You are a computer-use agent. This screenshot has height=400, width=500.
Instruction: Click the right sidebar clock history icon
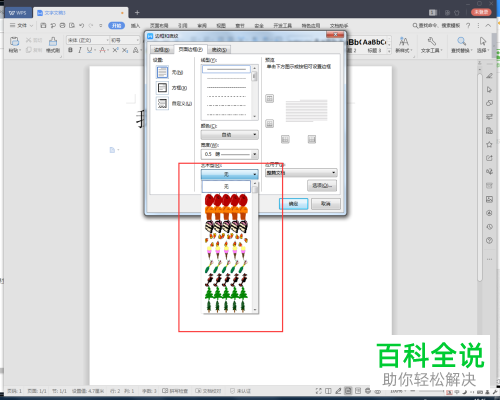click(x=489, y=227)
